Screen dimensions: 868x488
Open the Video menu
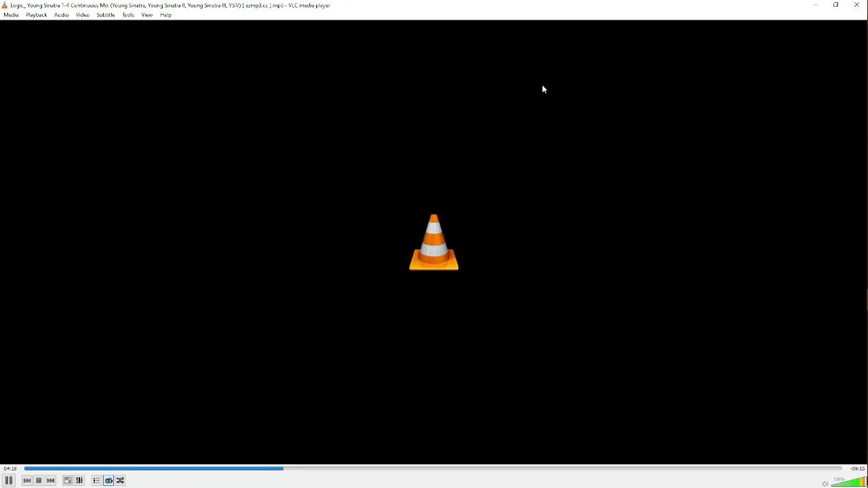(83, 15)
